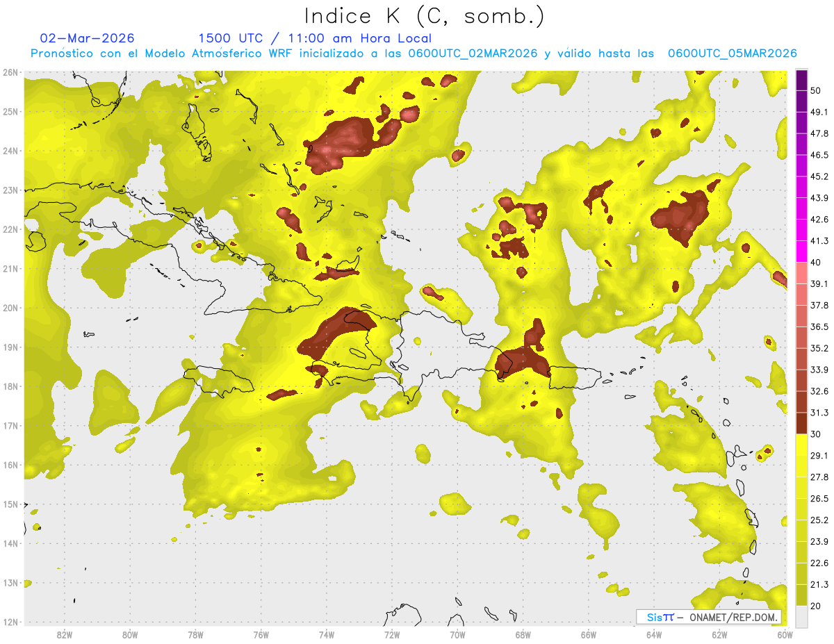This screenshot has width=834, height=644.
Task: Click the "20N" latitude label
Action: [x=10, y=308]
